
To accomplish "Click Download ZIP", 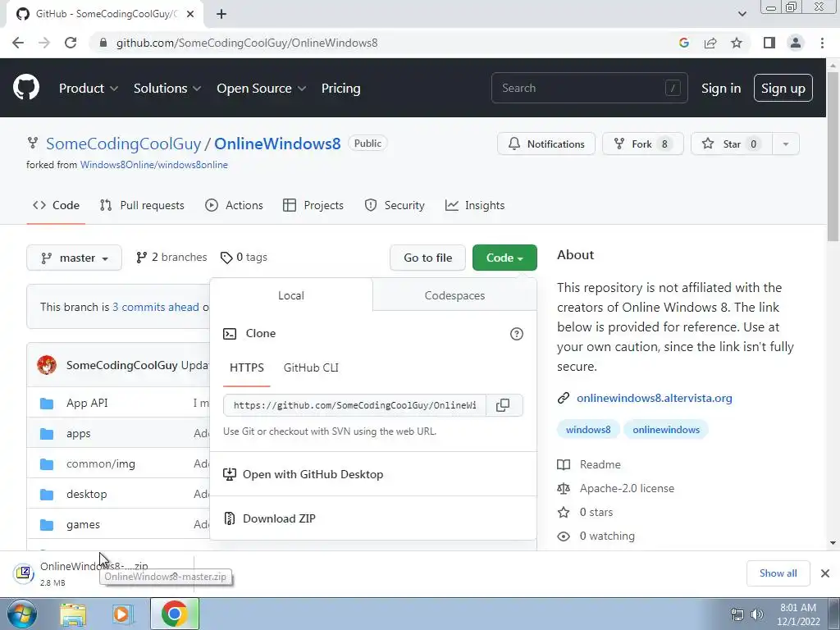I will pos(279,518).
